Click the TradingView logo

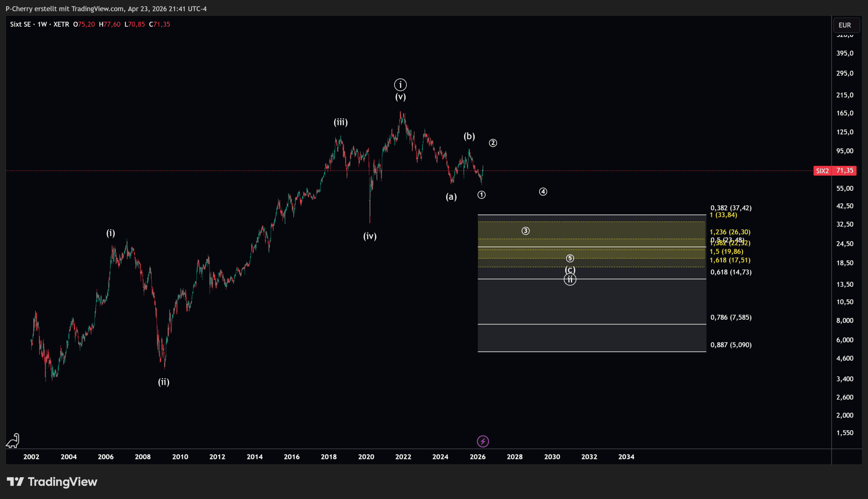click(x=52, y=482)
